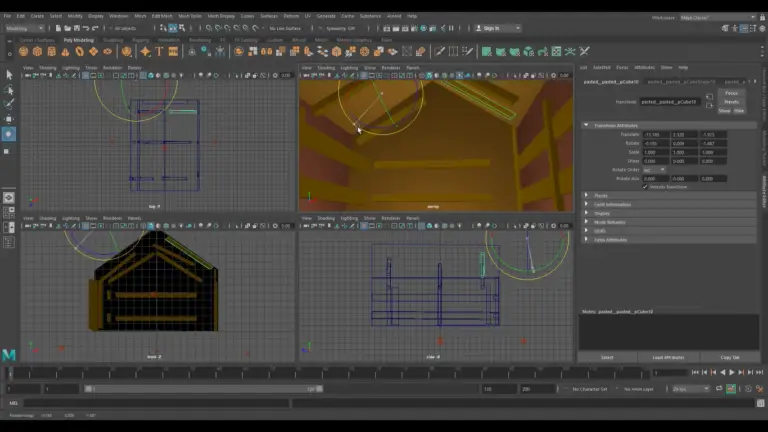Viewport: 768px width, 432px height.
Task: Activate the Move tool in toolbox
Action: pos(9,119)
